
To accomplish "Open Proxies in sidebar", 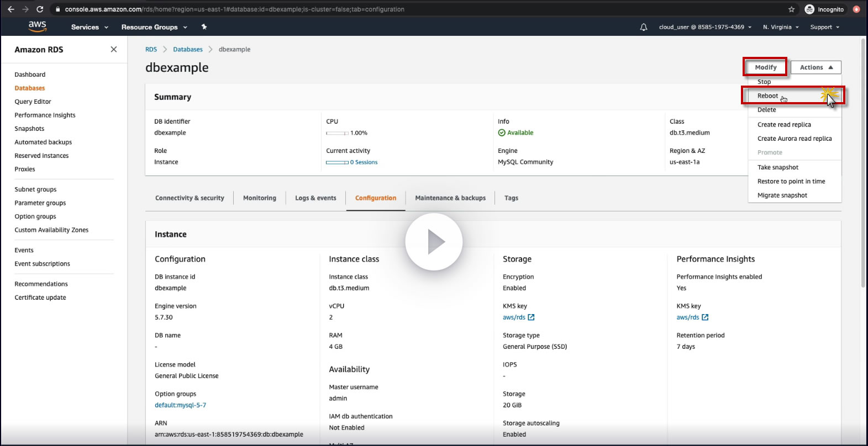I will click(25, 169).
